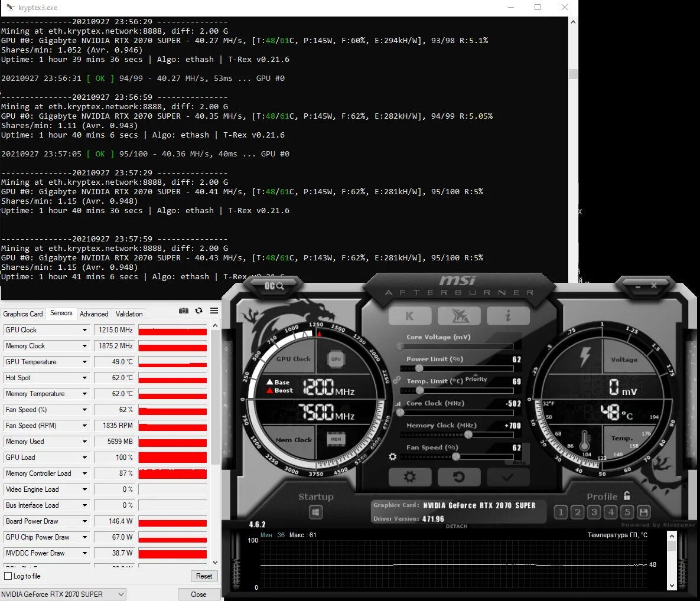Open the Fan Speed (%) sensor dropdown
The image size is (700, 601).
(x=84, y=410)
